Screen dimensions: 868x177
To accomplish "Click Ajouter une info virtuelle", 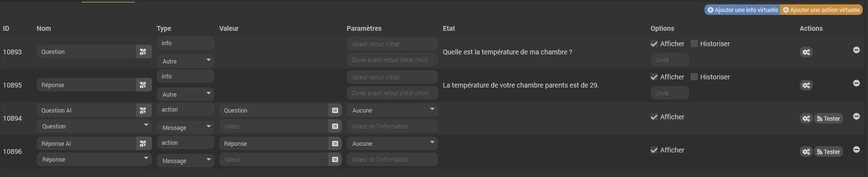I will point(742,10).
